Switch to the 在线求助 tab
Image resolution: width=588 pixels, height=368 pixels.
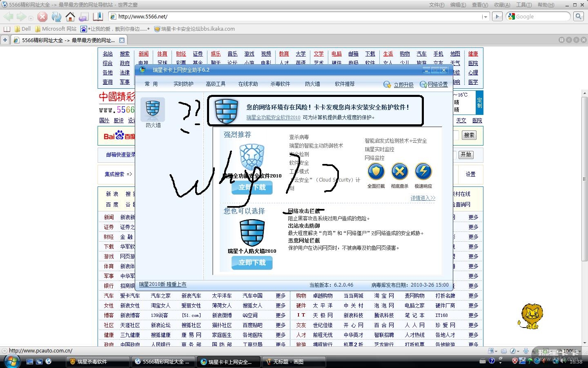click(248, 84)
